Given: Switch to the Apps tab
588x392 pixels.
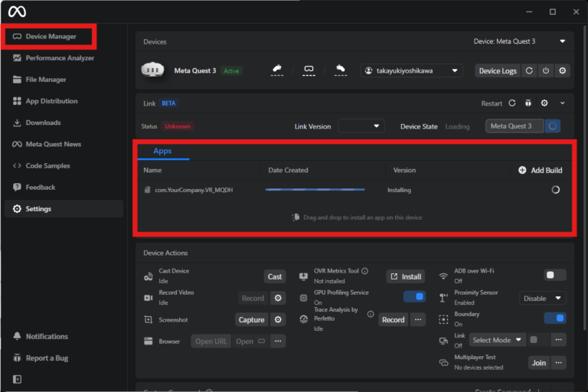Looking at the screenshot, I should pyautogui.click(x=162, y=152).
